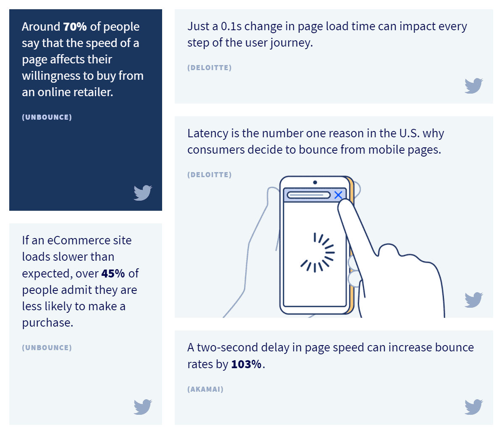Open the Unbounce source under the 70% stat
Screen dimensions: 504x432
click(x=47, y=117)
